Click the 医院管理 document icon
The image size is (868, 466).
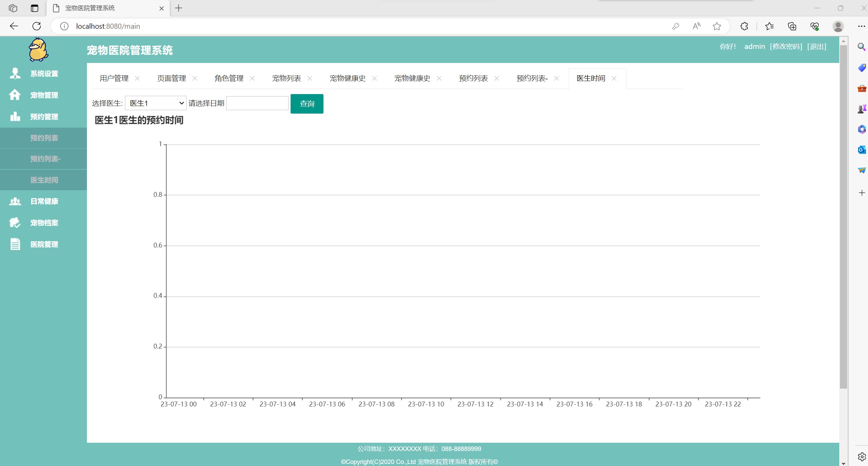coord(15,244)
